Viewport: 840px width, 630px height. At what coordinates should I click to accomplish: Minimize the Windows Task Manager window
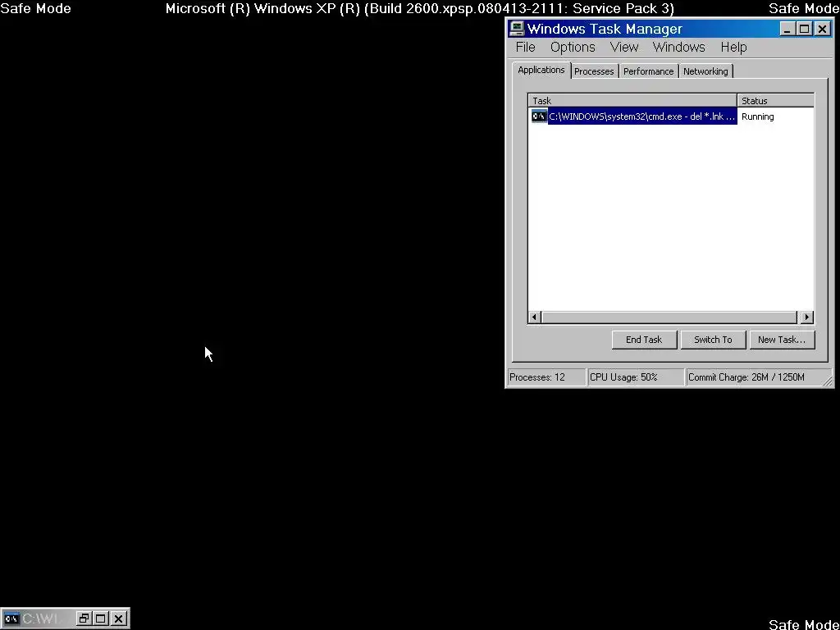point(787,29)
